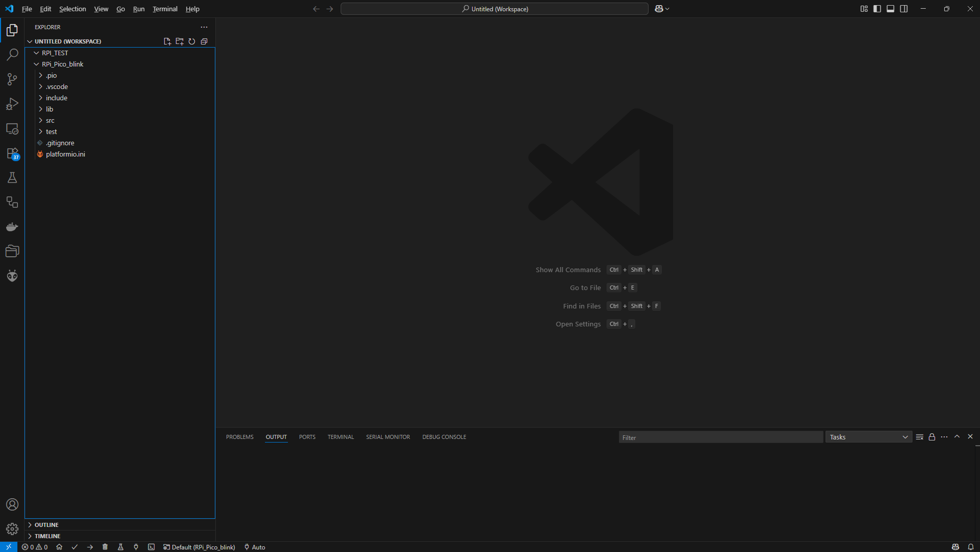Open Explorer views and more actions menu
The image size is (980, 552).
coord(204,27)
